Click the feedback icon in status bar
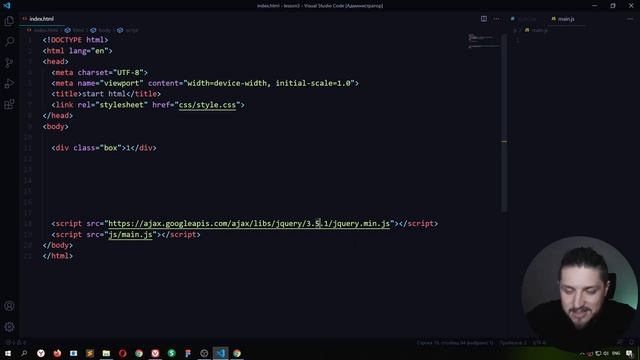Image resolution: width=640 pixels, height=360 pixels. tap(620, 343)
